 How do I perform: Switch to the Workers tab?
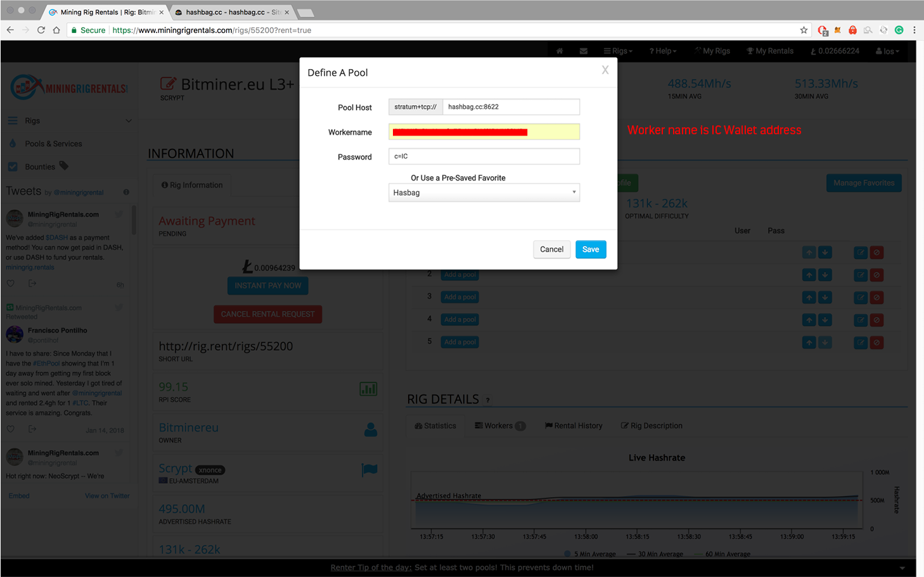[500, 426]
